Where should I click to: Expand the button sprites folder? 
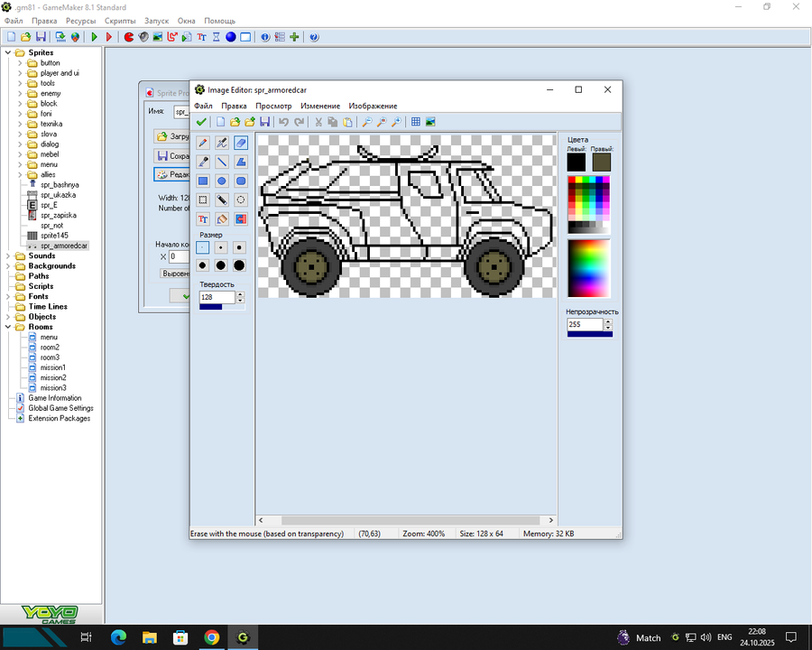(x=20, y=62)
